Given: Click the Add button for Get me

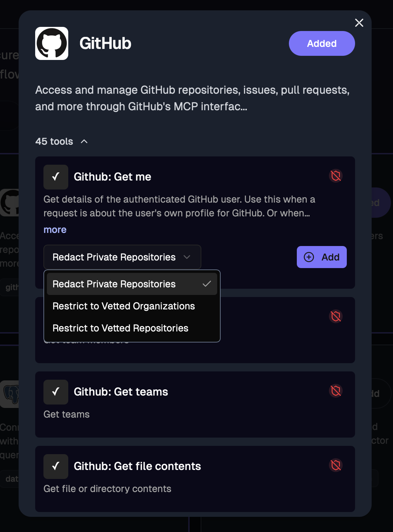Looking at the screenshot, I should coord(322,257).
